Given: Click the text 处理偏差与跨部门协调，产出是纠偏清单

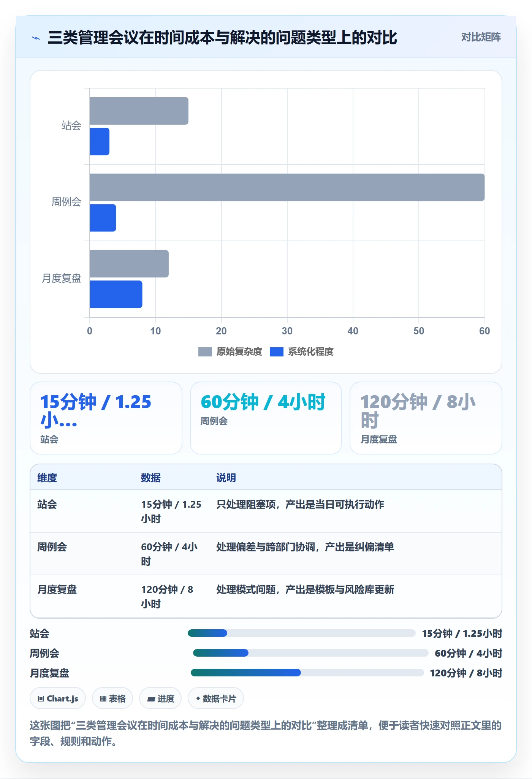Looking at the screenshot, I should click(305, 547).
